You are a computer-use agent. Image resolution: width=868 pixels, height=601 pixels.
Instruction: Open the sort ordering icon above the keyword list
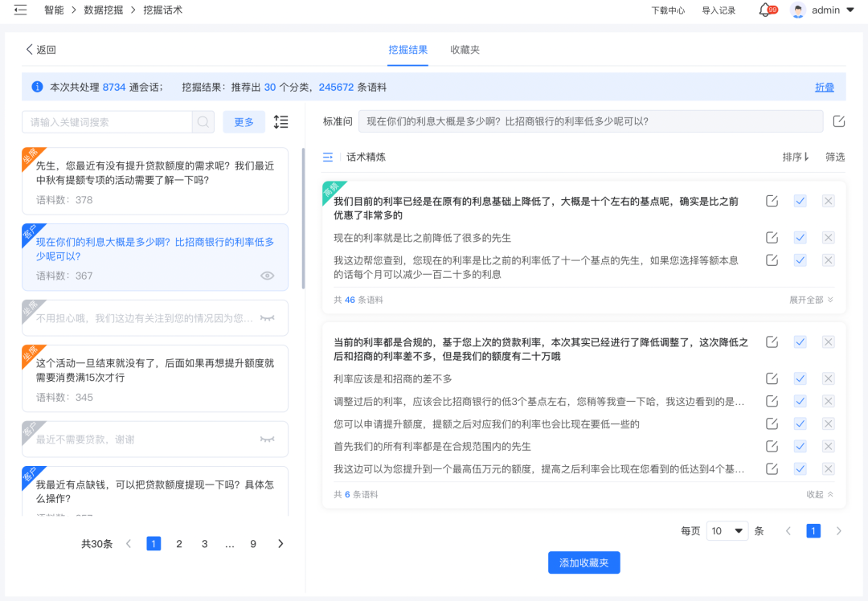click(280, 121)
